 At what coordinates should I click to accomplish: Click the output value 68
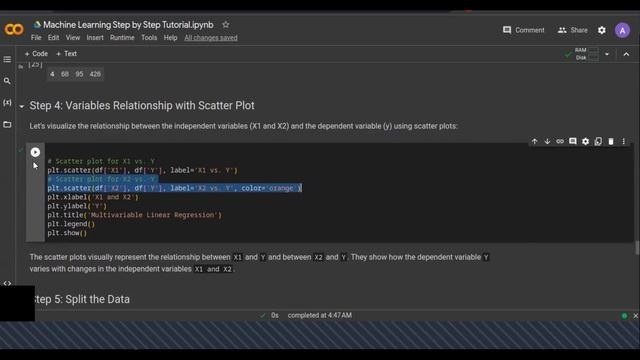pyautogui.click(x=65, y=74)
